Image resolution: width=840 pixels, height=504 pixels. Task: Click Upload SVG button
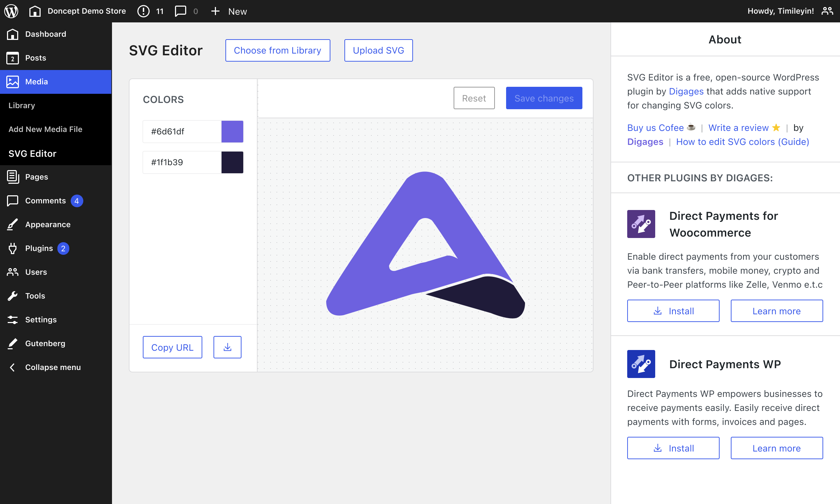click(x=379, y=50)
